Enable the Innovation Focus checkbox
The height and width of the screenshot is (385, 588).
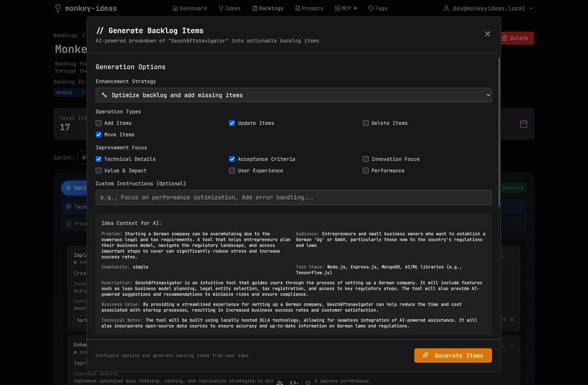(x=366, y=159)
